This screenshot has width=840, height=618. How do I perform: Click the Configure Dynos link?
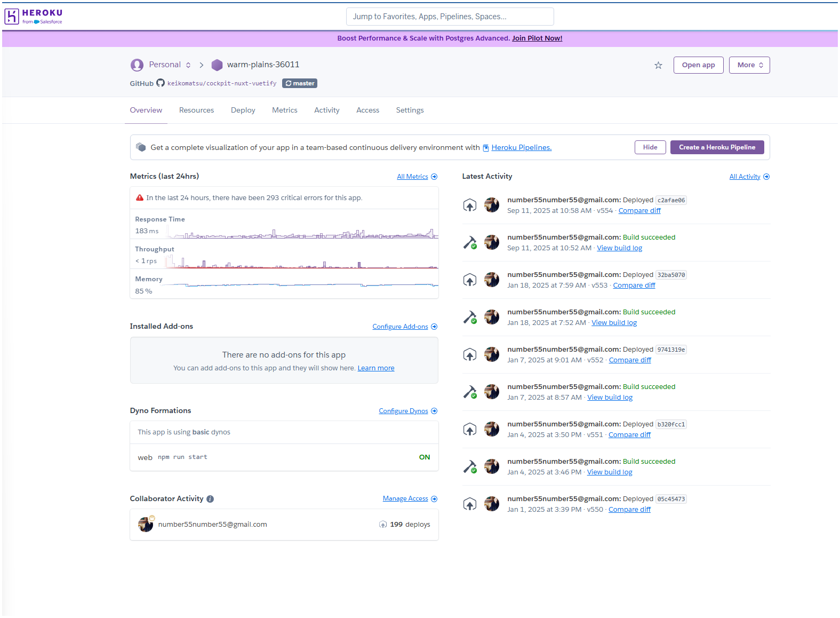click(403, 411)
